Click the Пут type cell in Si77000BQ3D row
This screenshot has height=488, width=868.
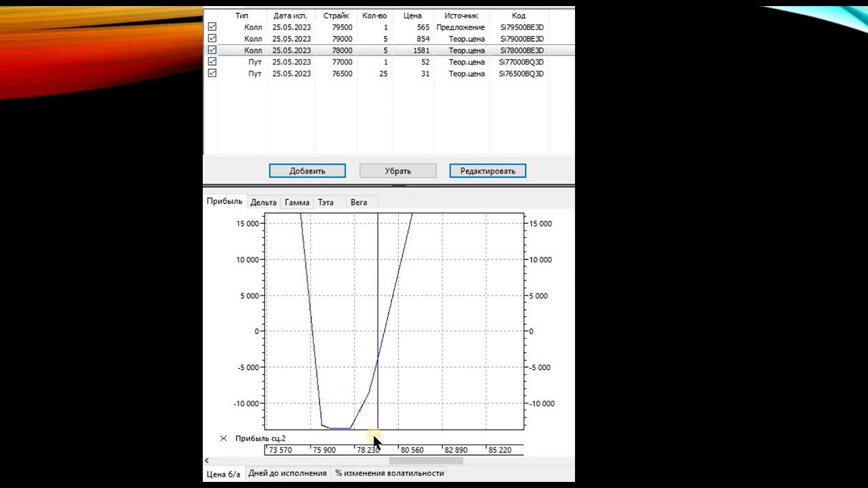click(255, 62)
